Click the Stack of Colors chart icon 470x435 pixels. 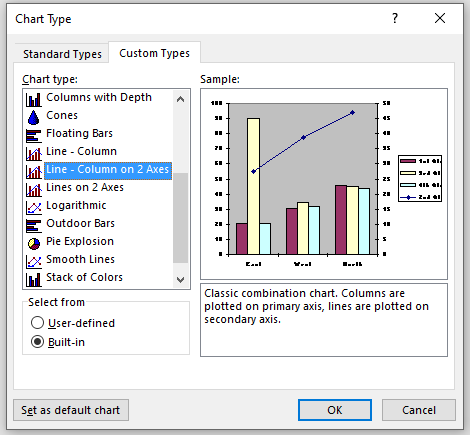(34, 279)
